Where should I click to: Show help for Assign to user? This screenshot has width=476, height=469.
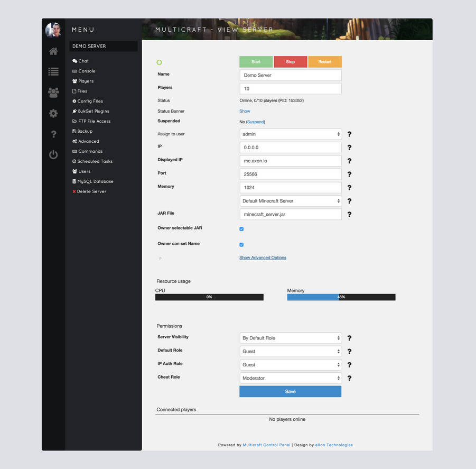coord(349,134)
